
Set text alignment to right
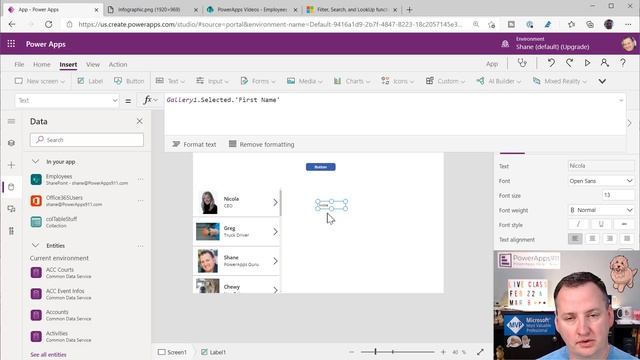click(610, 238)
